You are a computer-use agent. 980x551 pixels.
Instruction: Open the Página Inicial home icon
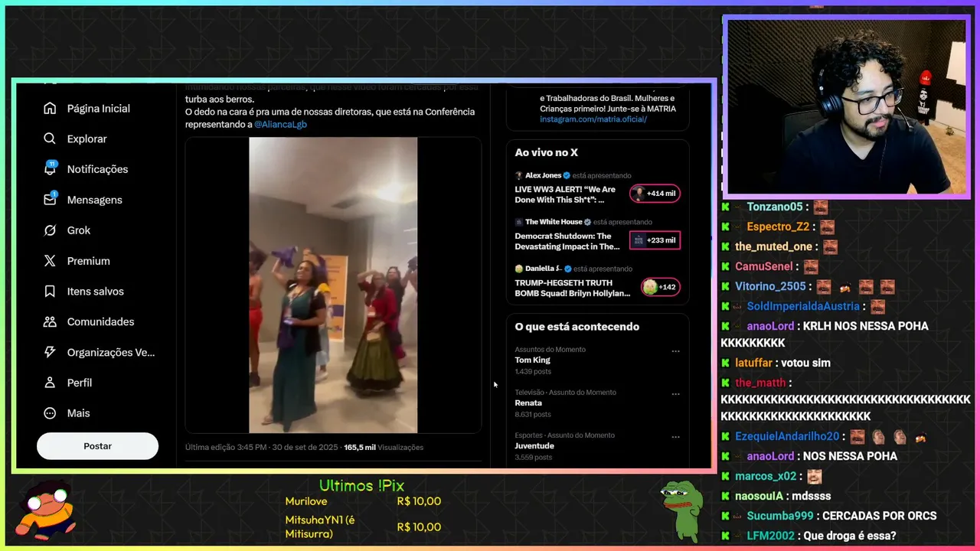50,109
